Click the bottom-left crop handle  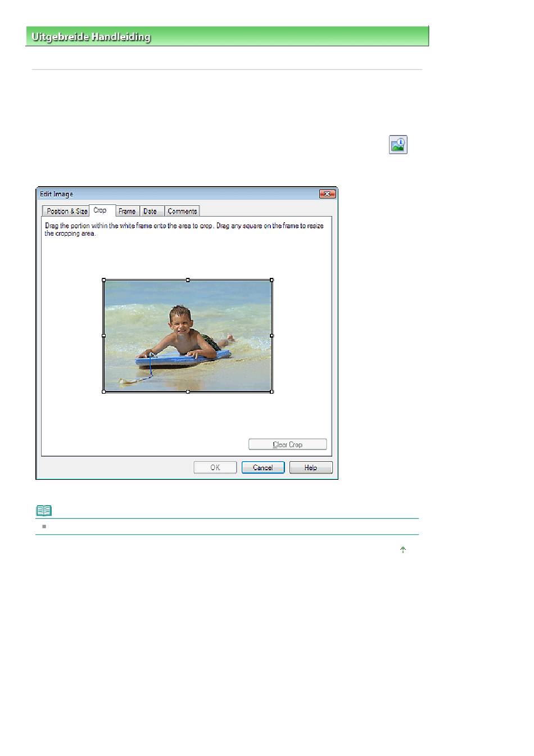(103, 391)
